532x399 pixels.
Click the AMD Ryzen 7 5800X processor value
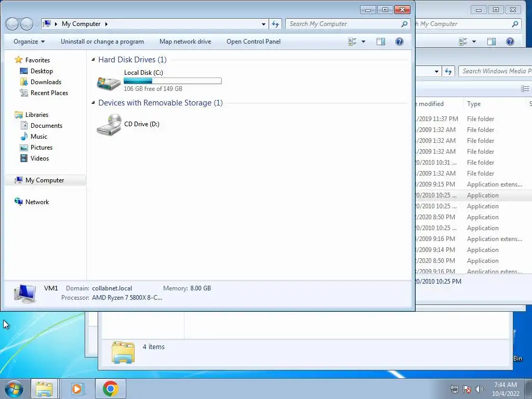[127, 298]
